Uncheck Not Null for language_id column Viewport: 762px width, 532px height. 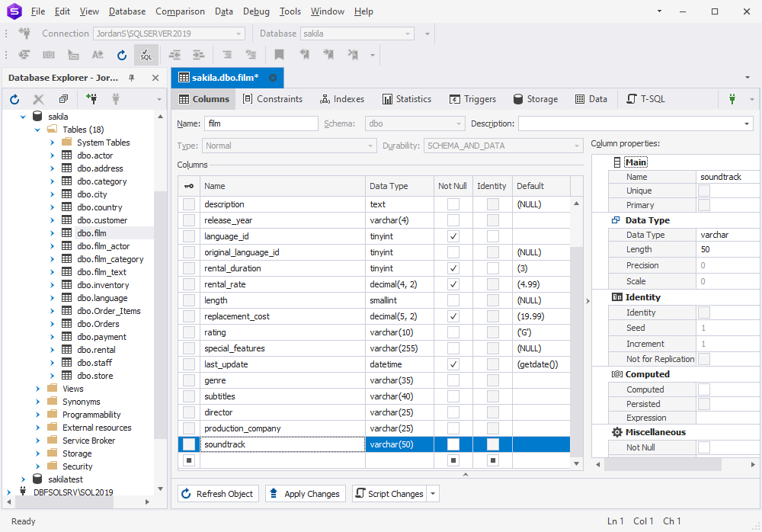[x=453, y=236]
